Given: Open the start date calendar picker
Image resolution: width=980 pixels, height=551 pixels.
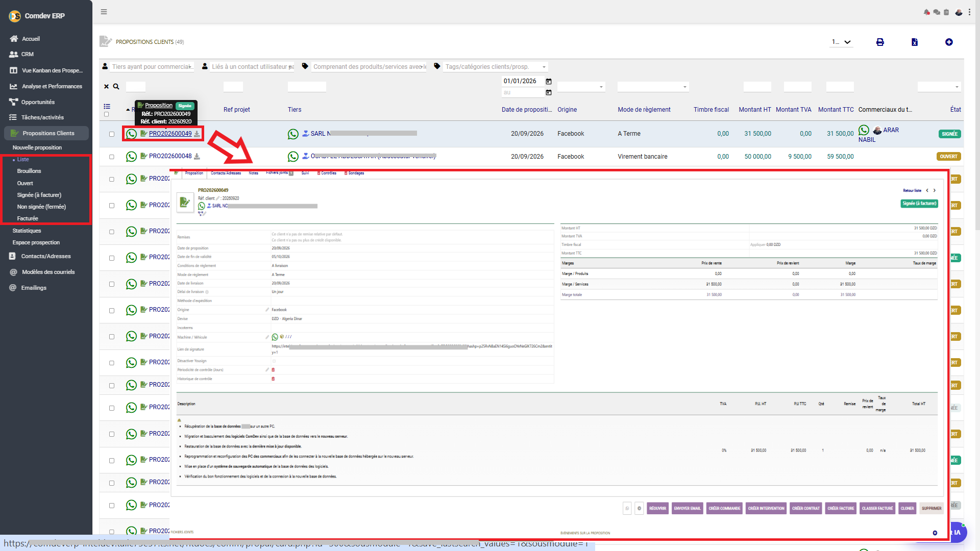Looking at the screenshot, I should coord(549,82).
